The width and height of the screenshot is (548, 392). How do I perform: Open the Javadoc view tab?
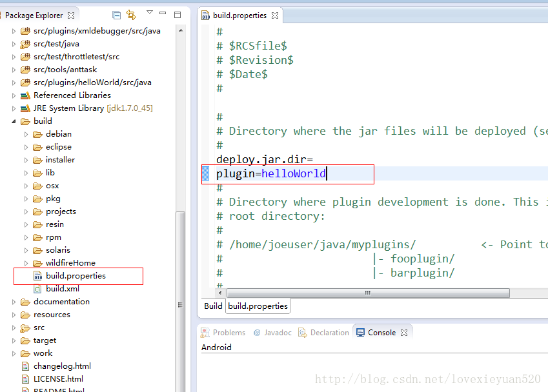(x=272, y=333)
